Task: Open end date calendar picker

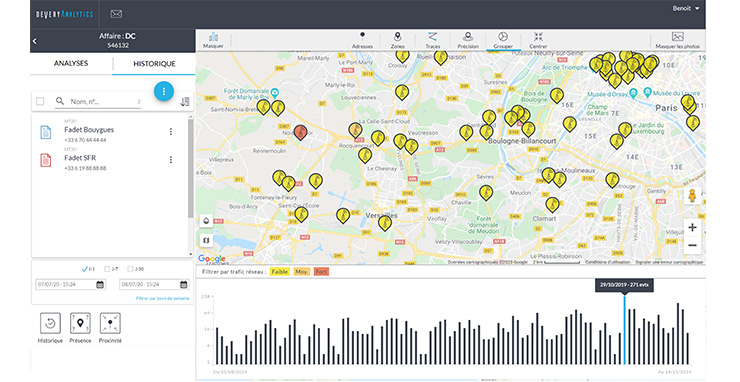Action: coord(184,284)
